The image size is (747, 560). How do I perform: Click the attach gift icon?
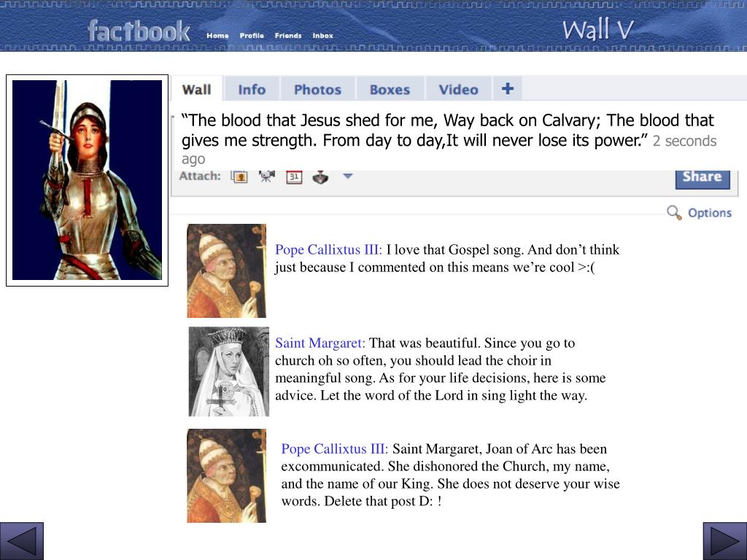(x=321, y=177)
